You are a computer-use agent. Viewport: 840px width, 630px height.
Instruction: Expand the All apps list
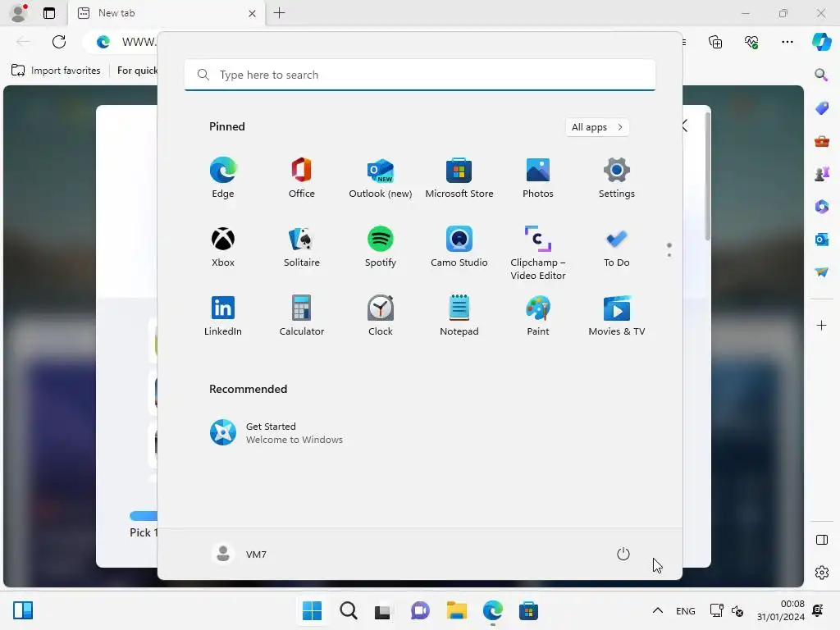pyautogui.click(x=597, y=127)
